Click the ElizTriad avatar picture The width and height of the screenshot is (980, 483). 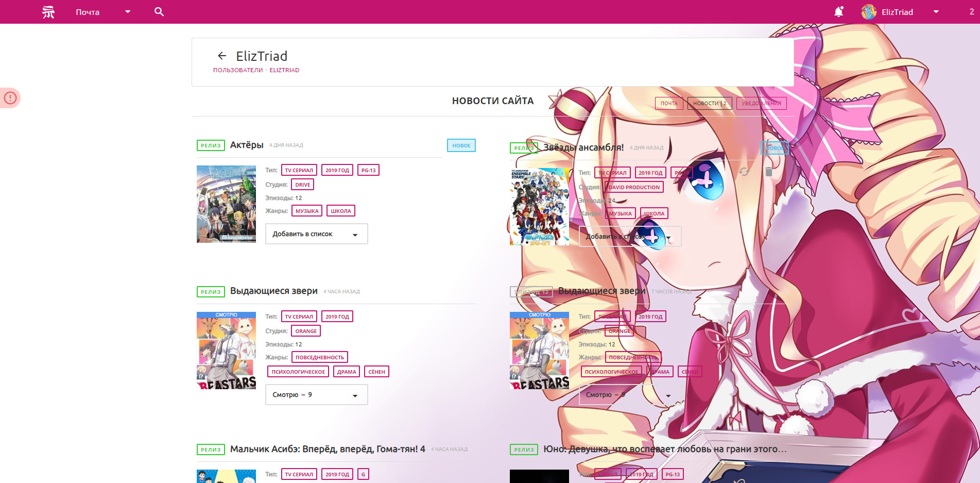tap(869, 12)
